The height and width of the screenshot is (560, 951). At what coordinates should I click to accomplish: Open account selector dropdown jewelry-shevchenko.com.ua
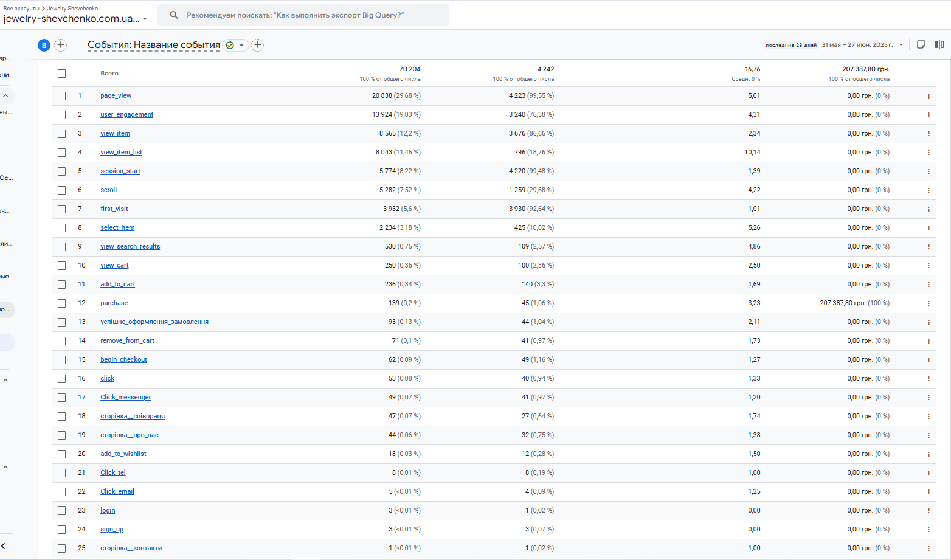(x=75, y=19)
